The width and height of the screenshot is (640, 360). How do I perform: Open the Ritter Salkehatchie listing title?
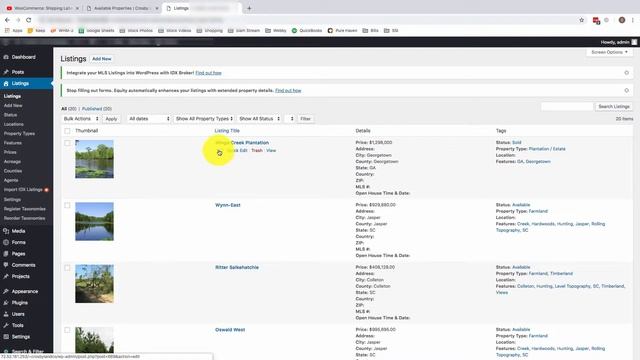click(x=237, y=268)
